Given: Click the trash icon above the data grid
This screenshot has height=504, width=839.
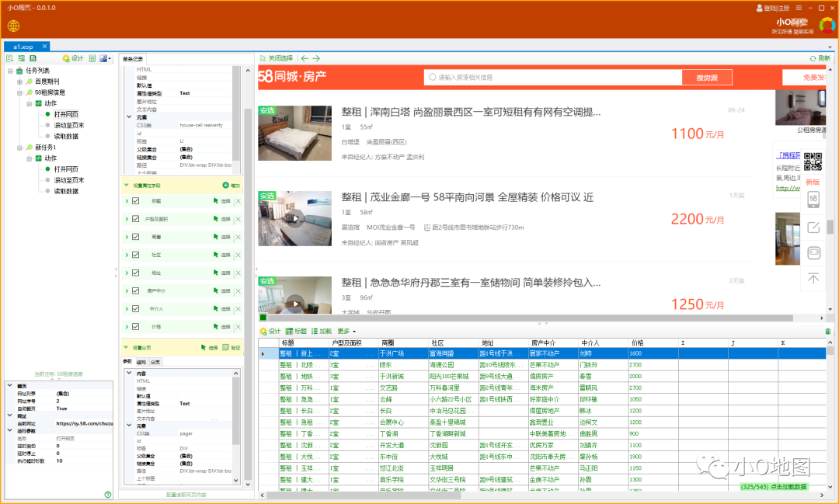Looking at the screenshot, I should coord(828,331).
